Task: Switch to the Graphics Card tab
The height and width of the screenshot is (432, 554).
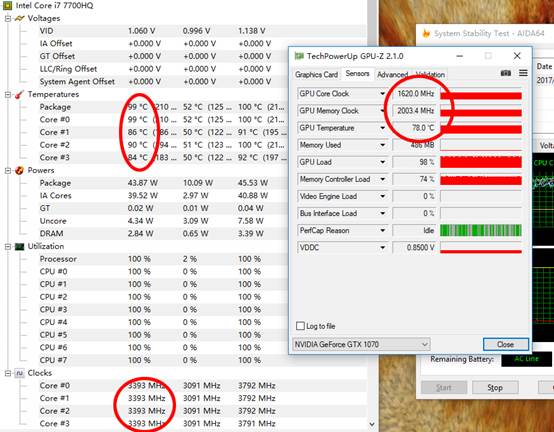Action: [x=316, y=75]
